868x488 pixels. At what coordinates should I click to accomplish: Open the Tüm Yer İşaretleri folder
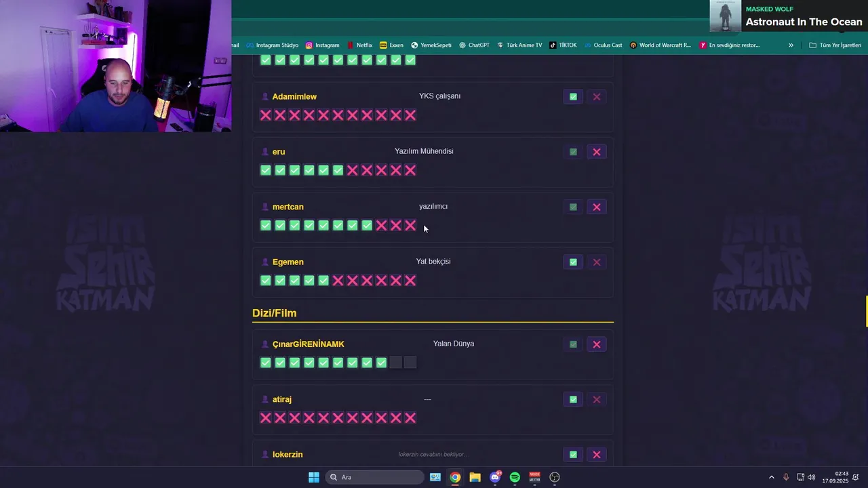coord(835,45)
